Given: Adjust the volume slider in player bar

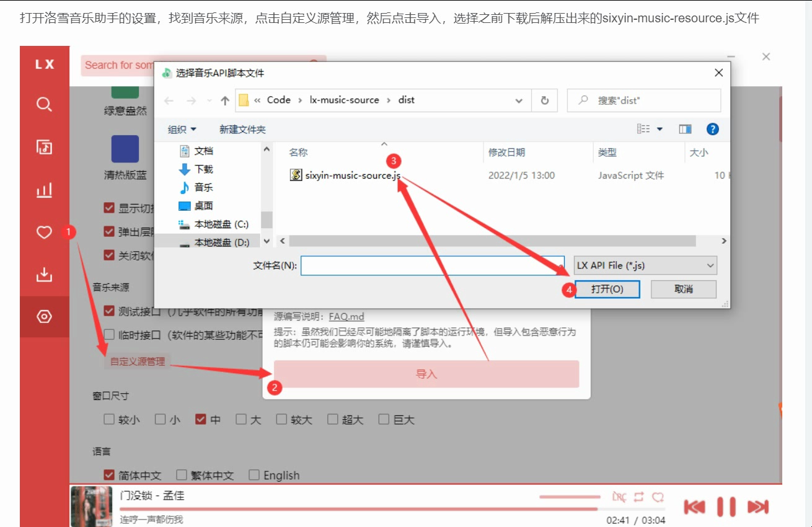Looking at the screenshot, I should click(x=570, y=497).
